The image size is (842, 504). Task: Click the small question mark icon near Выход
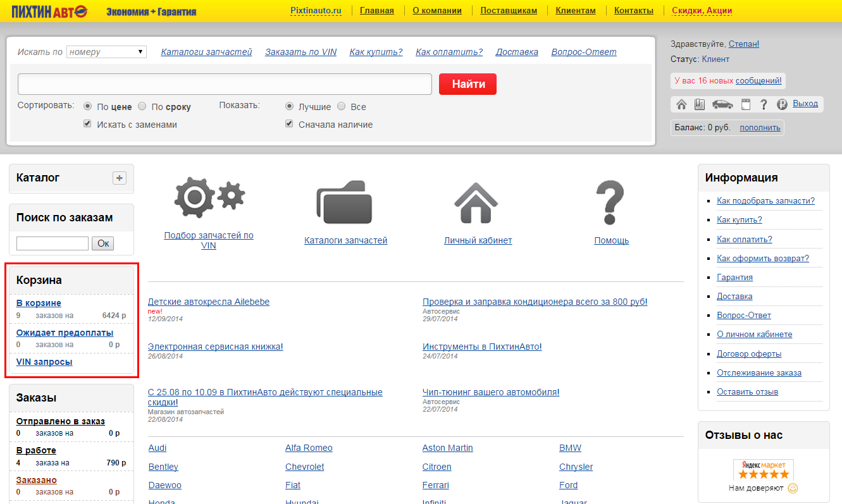tap(764, 104)
